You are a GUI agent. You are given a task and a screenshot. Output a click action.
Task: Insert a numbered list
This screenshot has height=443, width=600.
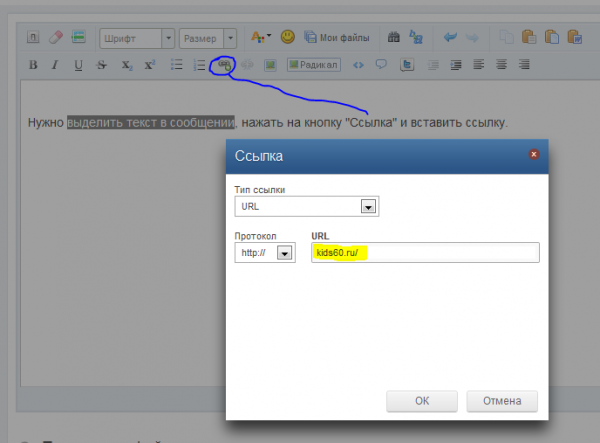[x=199, y=65]
